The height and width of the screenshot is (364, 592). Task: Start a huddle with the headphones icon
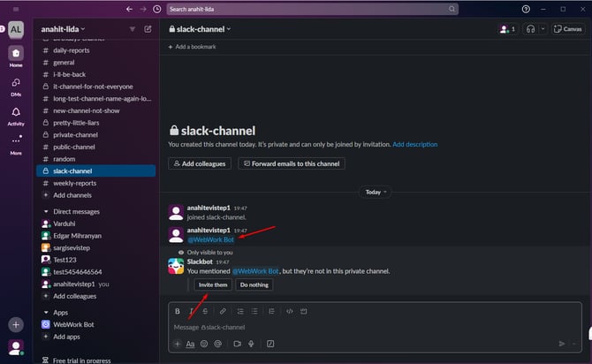coord(531,29)
